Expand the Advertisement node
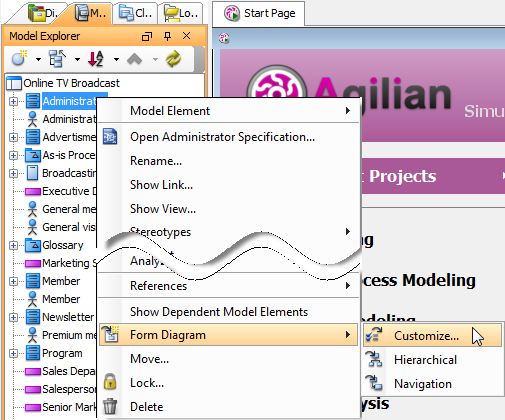This screenshot has width=505, height=420. (x=13, y=137)
